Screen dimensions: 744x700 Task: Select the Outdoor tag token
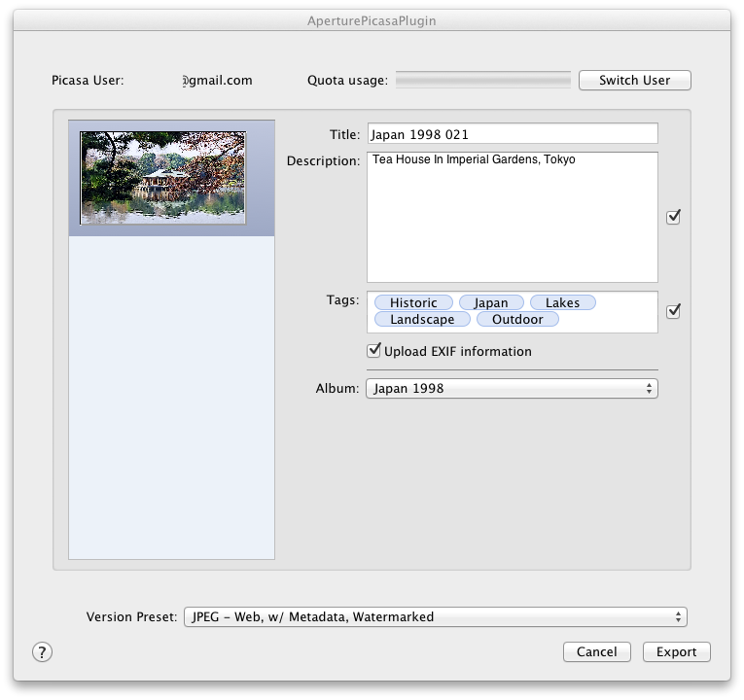click(x=517, y=319)
